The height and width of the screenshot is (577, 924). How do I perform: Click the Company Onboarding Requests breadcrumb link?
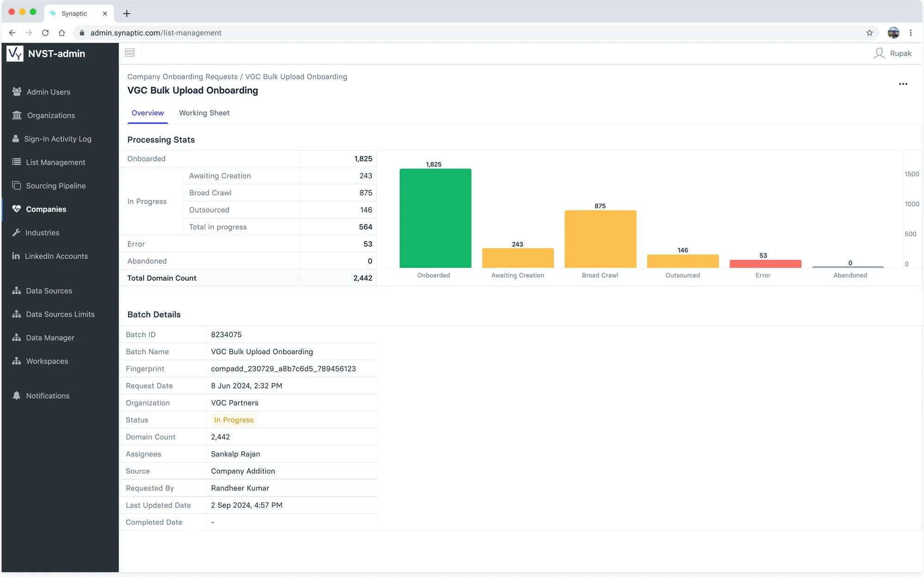click(x=182, y=77)
